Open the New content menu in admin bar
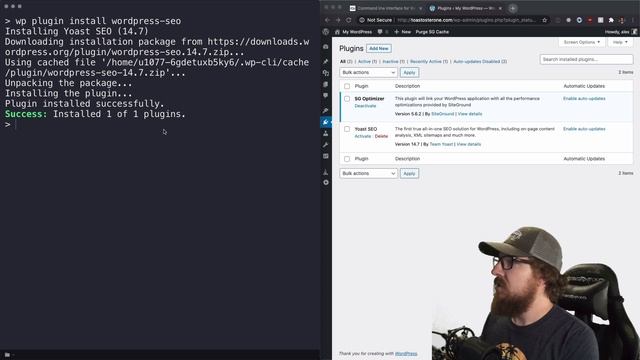Viewport: 640px width, 360px height. pos(402,32)
